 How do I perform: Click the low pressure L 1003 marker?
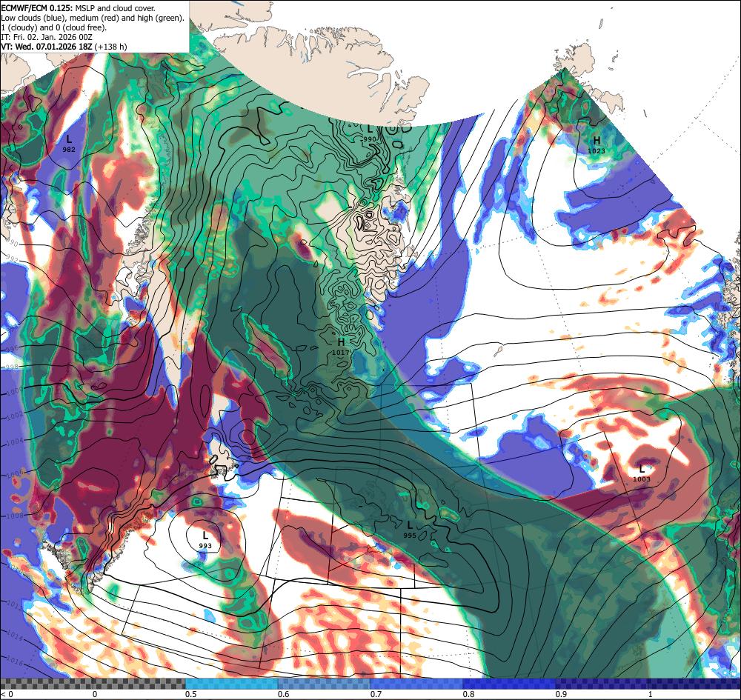tap(642, 473)
